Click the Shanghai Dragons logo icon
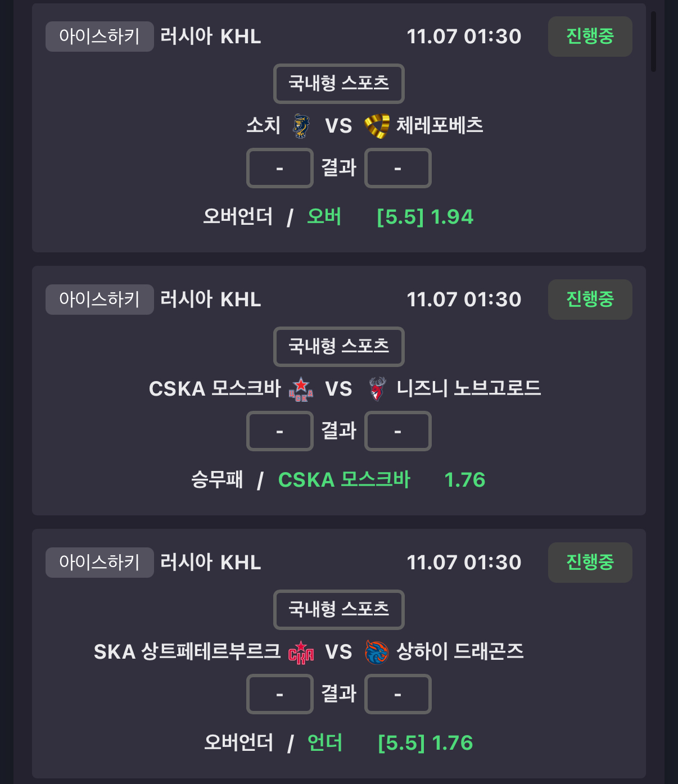The image size is (678, 784). (377, 652)
